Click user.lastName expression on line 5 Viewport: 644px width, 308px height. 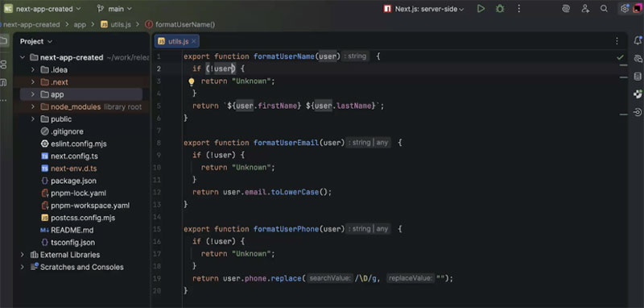(343, 106)
